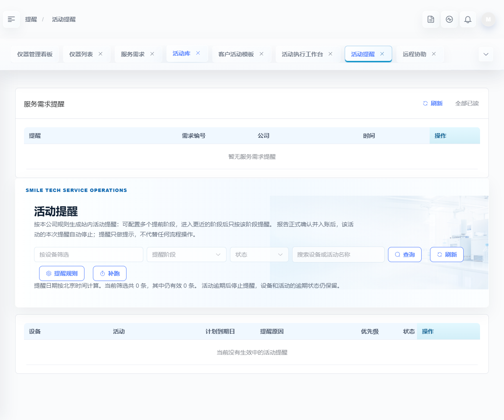Click the 公司 column header
This screenshot has height=420, width=504.
coord(264,136)
